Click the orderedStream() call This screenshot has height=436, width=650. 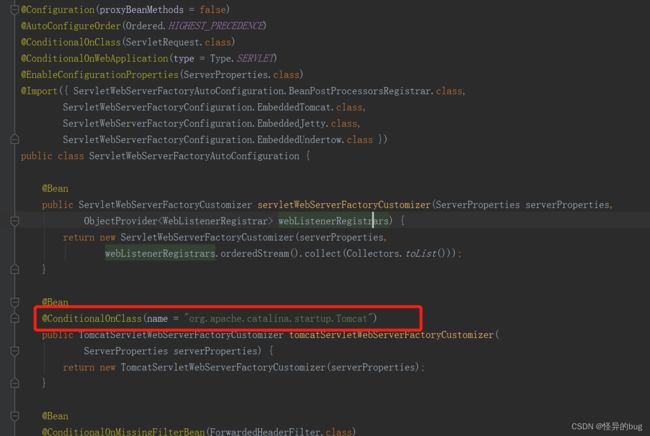(x=259, y=253)
